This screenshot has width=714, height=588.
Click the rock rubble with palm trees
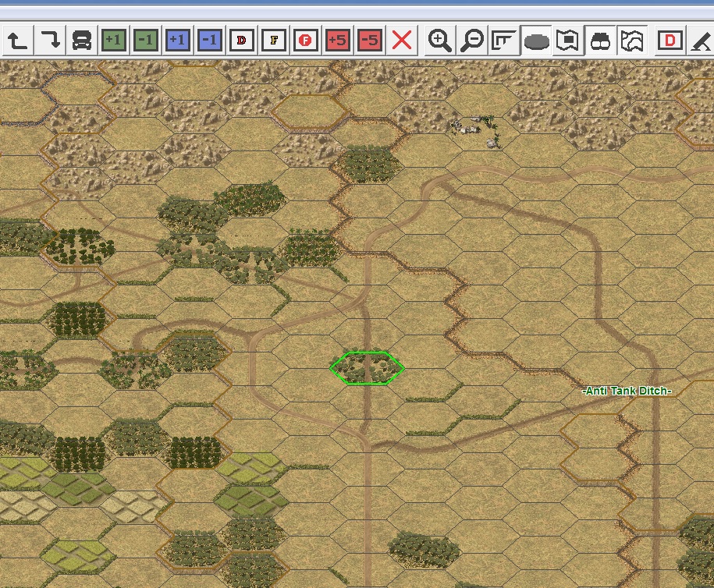tap(476, 130)
